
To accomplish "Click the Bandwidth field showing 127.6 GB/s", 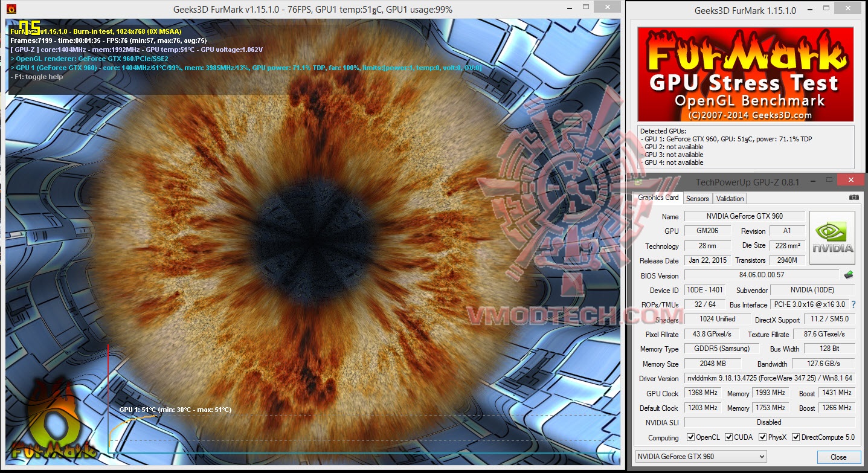I will (824, 364).
